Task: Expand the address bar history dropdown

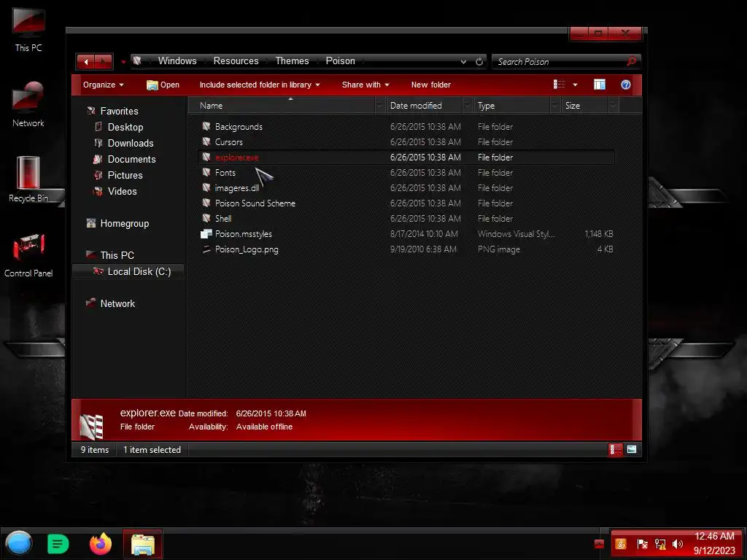Action: coord(463,61)
